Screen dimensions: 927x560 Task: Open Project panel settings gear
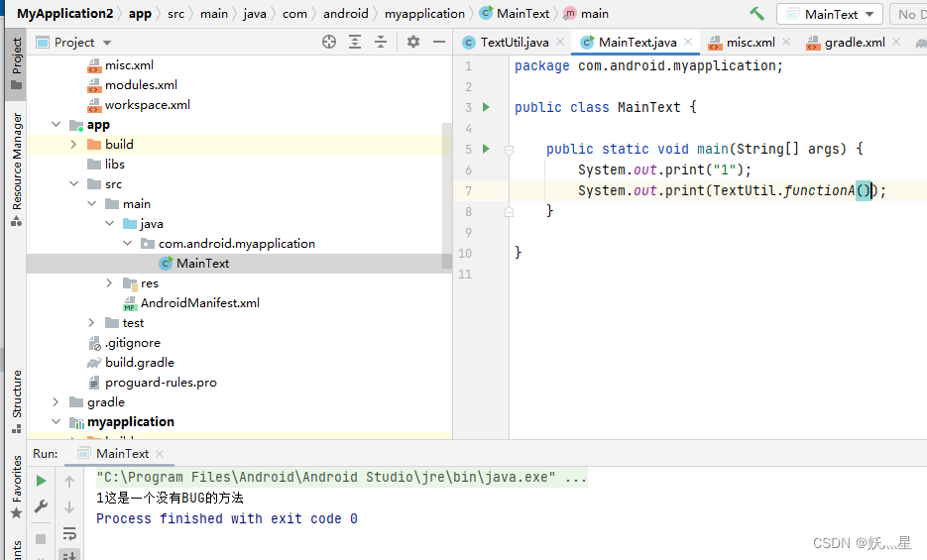(x=413, y=42)
